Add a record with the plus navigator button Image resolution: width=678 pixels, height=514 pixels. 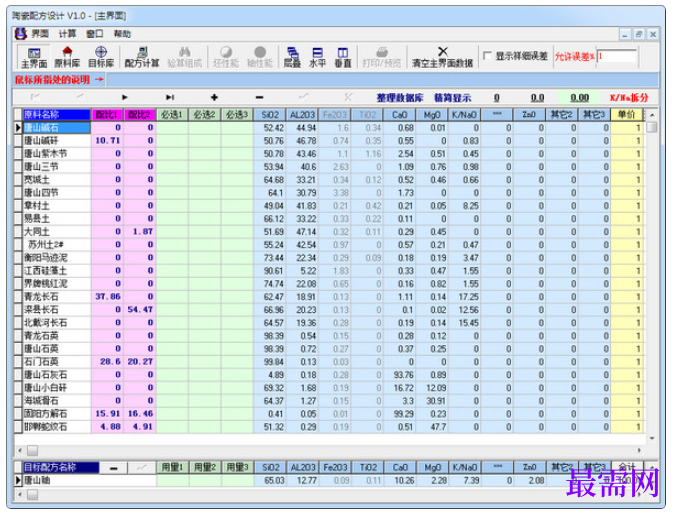[214, 98]
